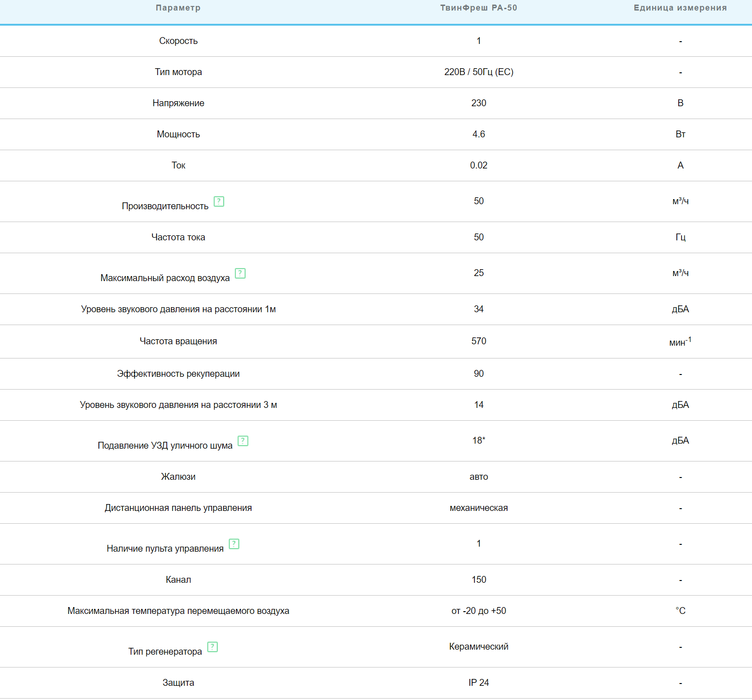Click the Наличие пульта управления label
The height and width of the screenshot is (700, 752).
pyautogui.click(x=165, y=548)
